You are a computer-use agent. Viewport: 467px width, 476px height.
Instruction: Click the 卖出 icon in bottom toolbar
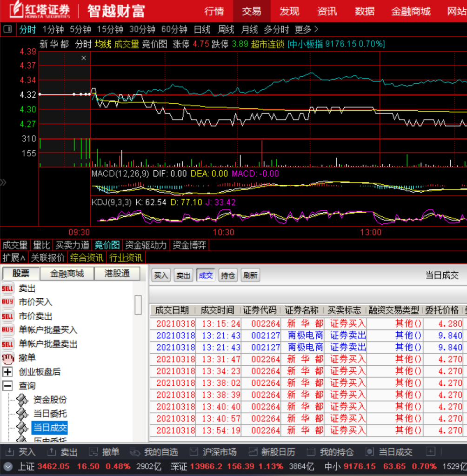(x=52, y=452)
